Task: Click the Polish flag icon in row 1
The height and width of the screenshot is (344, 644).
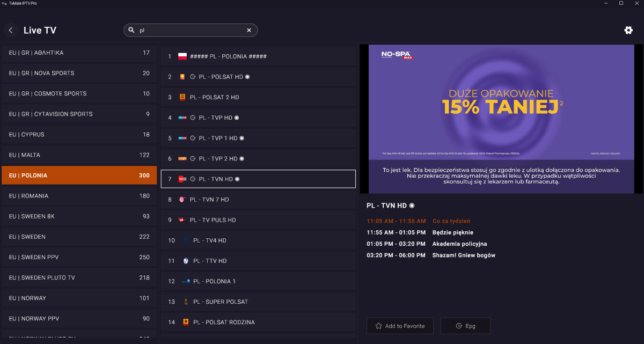Action: click(182, 56)
